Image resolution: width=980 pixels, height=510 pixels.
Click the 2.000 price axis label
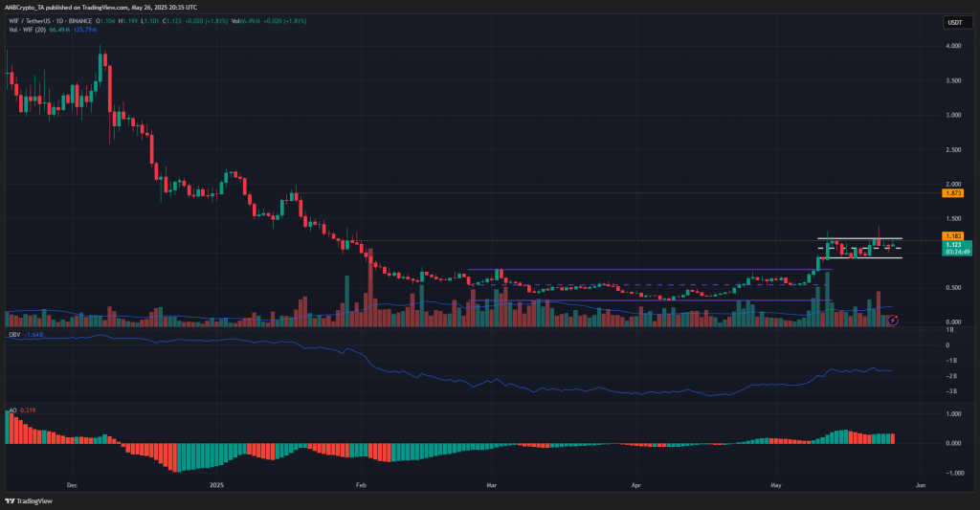pos(954,185)
